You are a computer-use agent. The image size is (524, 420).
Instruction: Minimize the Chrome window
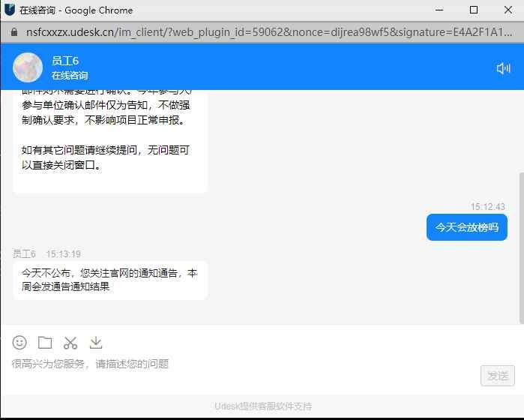point(439,10)
